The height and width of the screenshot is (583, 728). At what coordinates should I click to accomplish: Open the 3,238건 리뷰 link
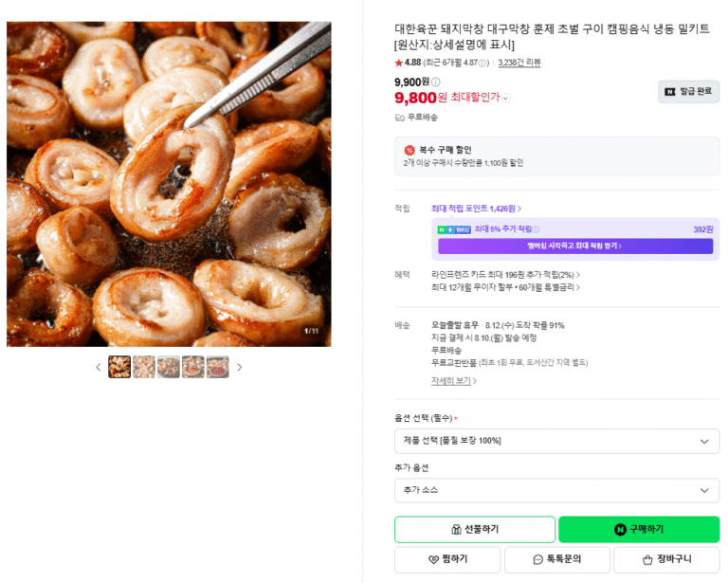coord(519,63)
